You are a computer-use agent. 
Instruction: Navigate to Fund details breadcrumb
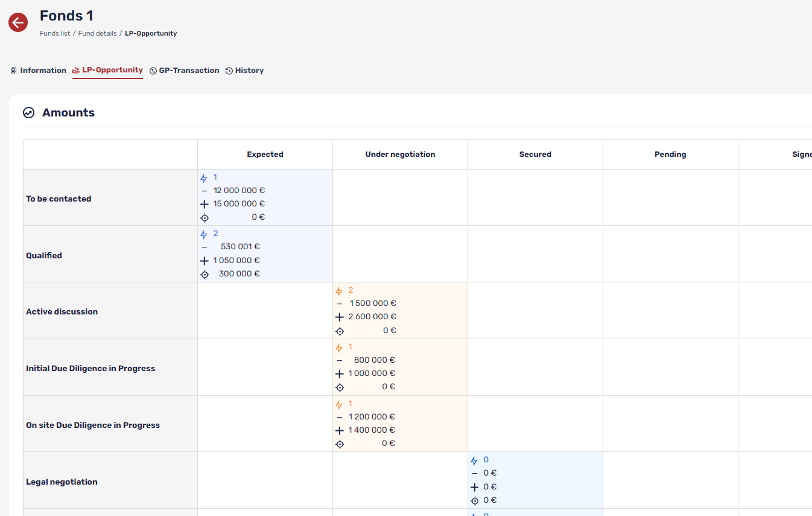point(97,34)
